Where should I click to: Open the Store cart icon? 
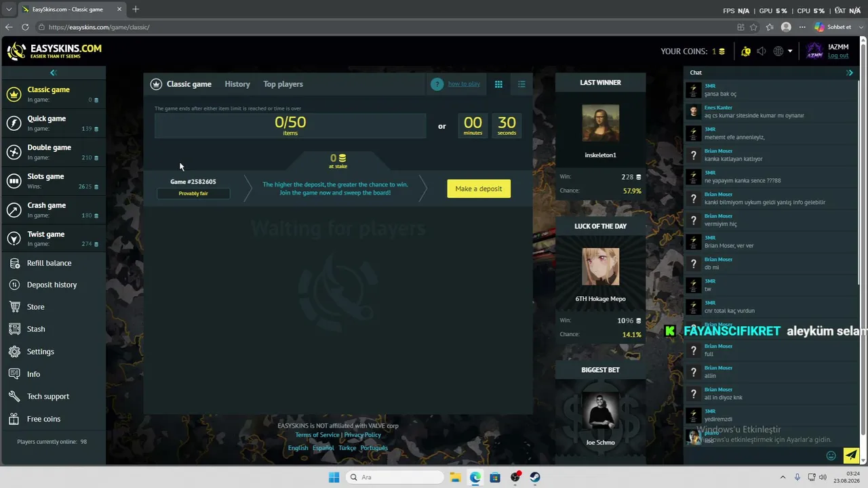point(14,307)
